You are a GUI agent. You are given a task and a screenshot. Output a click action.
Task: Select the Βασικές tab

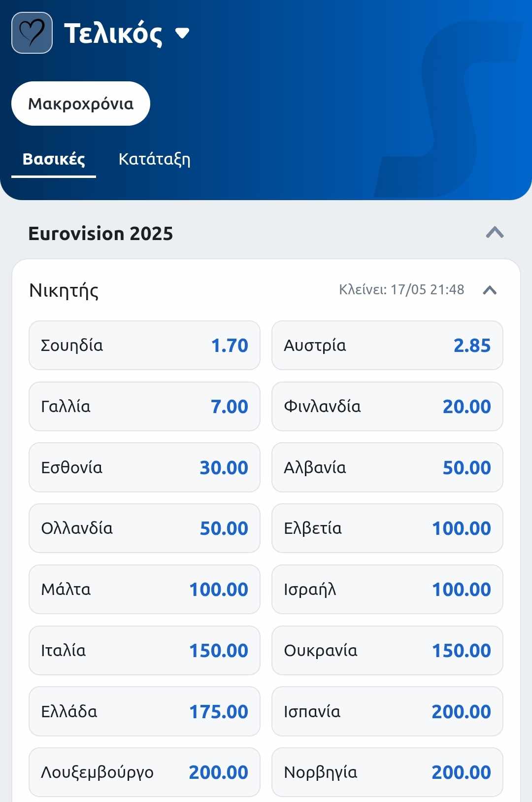point(54,159)
